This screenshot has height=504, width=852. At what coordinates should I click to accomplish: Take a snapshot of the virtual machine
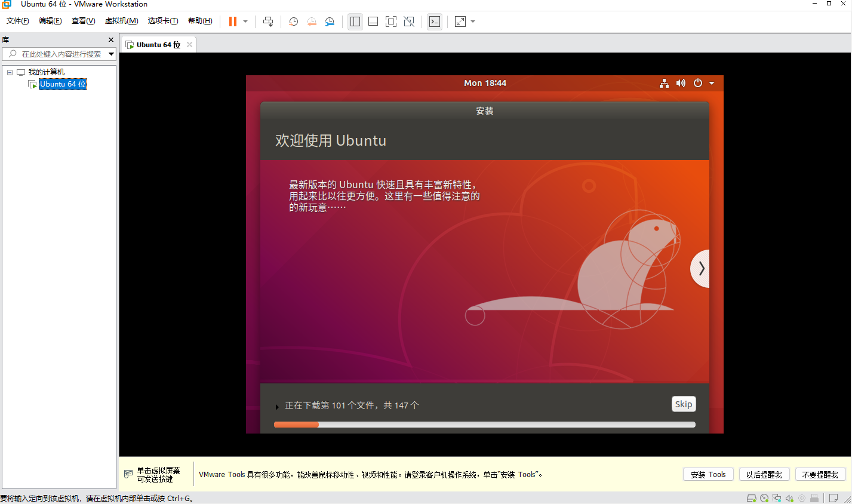click(x=293, y=21)
